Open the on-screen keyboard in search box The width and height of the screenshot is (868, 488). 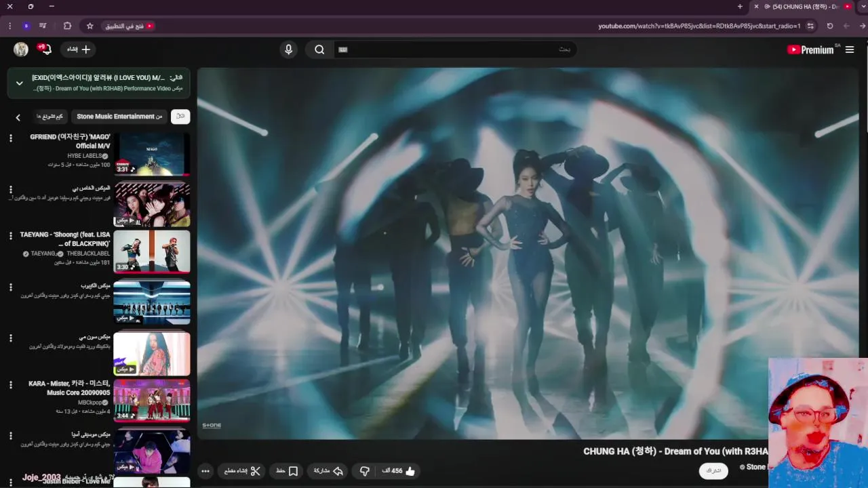point(343,49)
